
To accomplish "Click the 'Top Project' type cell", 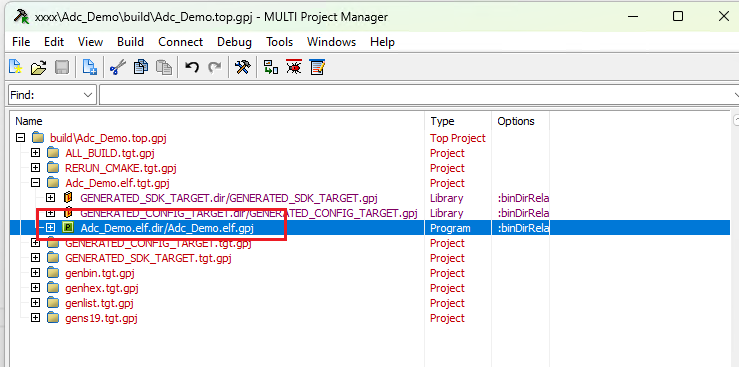I will (458, 138).
